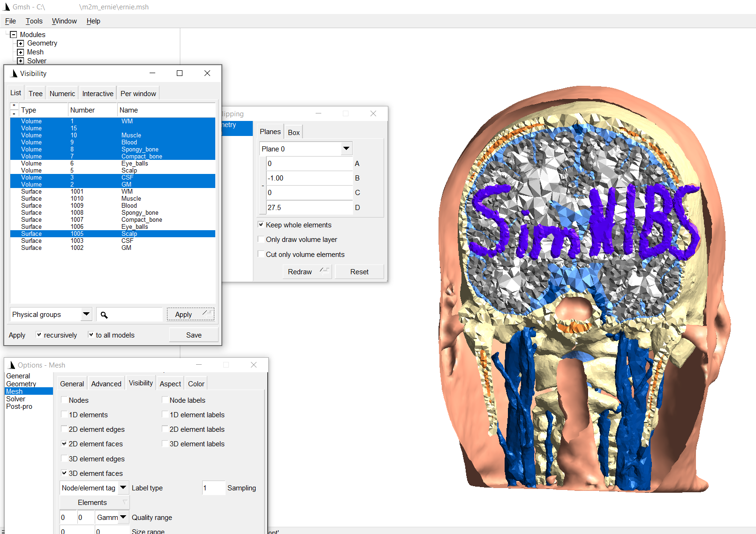Click the Number column header
Screen dimensions: 756x534
pos(92,110)
